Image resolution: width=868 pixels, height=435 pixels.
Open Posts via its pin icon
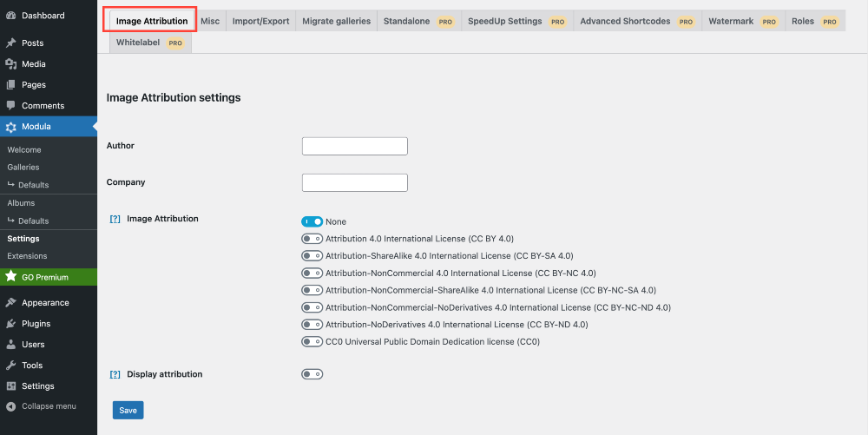(10, 43)
